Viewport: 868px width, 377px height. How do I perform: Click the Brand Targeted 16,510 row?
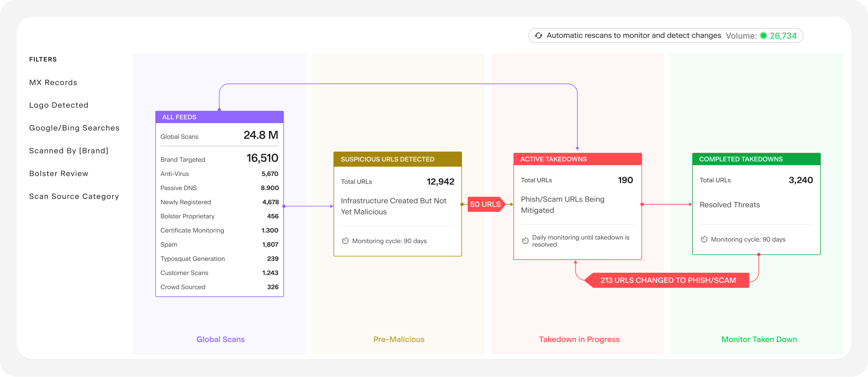(219, 158)
